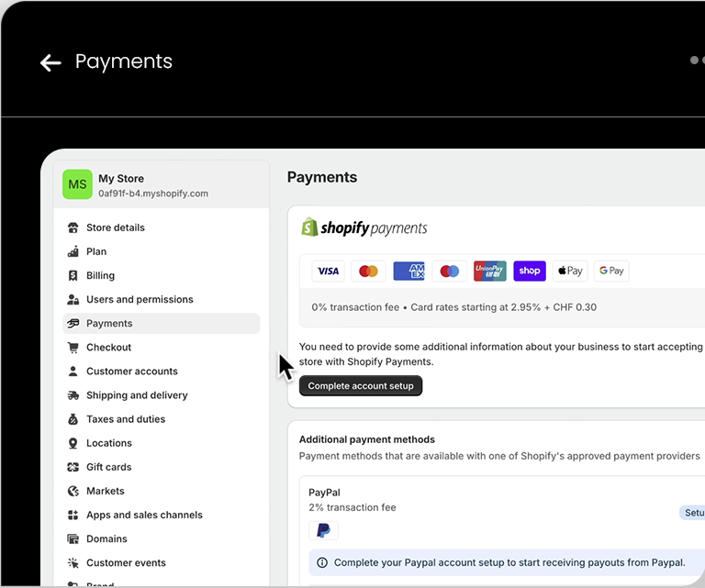Click the Billing receipt icon
This screenshot has width=705, height=588.
73,275
